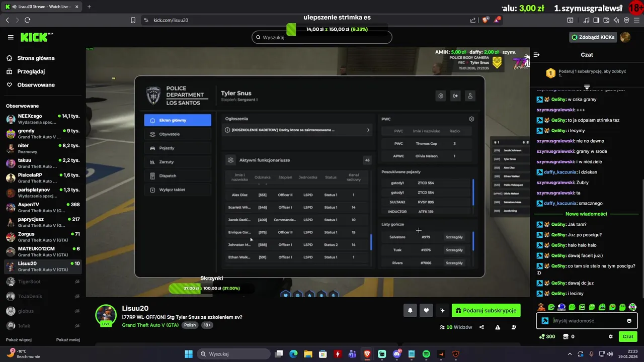Open the Kick hamburger sidebar menu
This screenshot has height=362, width=644.
pyautogui.click(x=11, y=37)
